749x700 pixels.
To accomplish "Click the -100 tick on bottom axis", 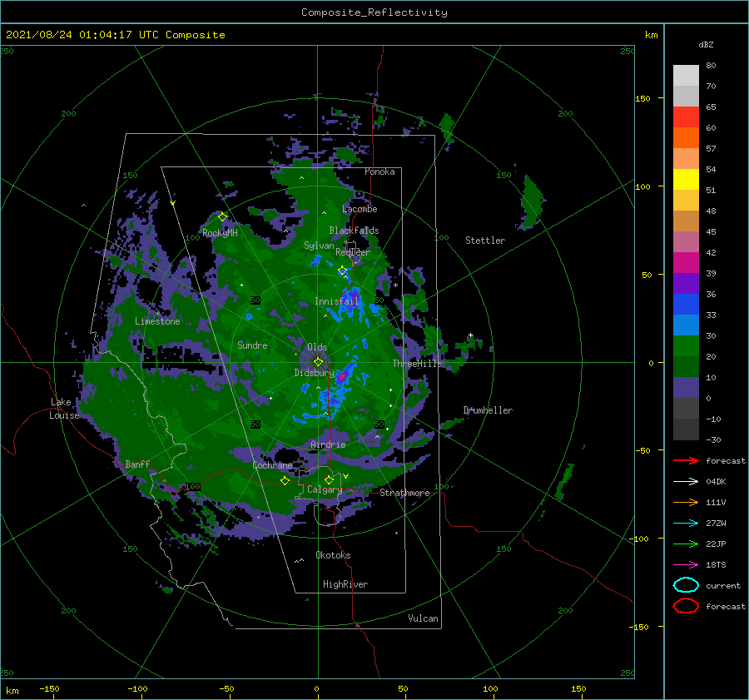I will (137, 689).
